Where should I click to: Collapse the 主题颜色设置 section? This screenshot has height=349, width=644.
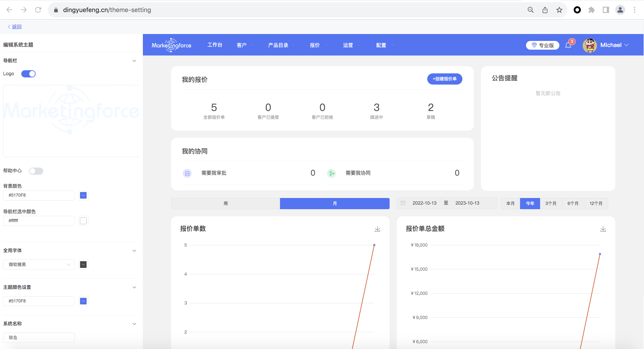pos(134,287)
